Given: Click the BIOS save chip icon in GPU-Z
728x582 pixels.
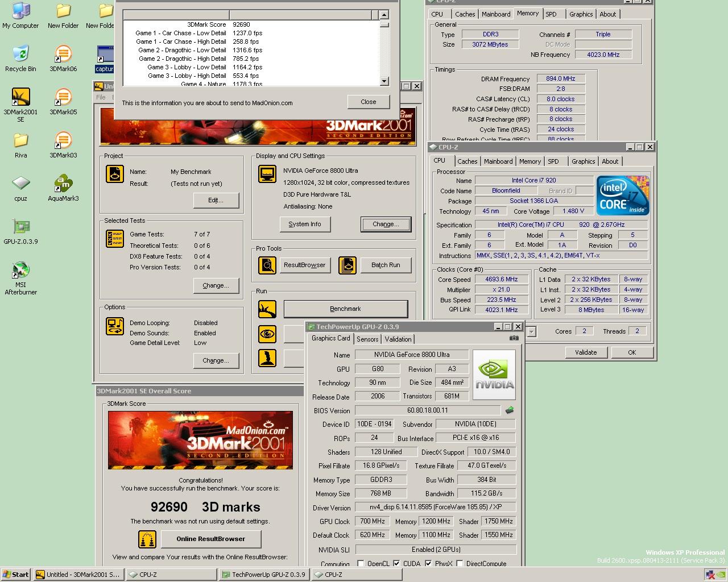Looking at the screenshot, I should [510, 410].
